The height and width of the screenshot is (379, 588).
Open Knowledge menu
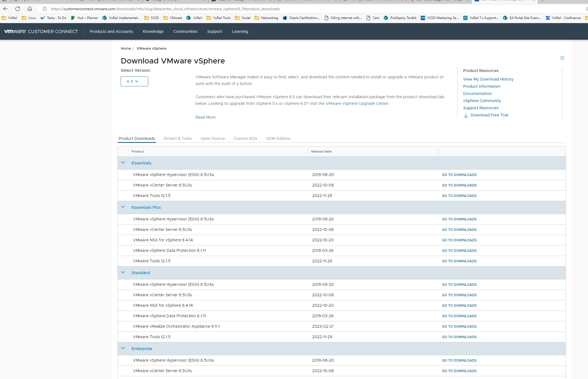coord(153,31)
